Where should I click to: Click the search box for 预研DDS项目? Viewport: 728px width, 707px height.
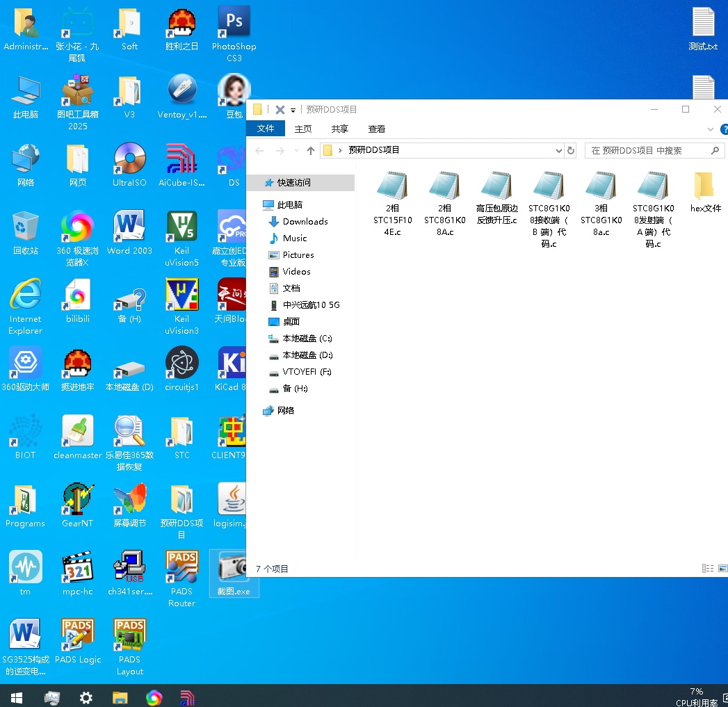click(647, 151)
